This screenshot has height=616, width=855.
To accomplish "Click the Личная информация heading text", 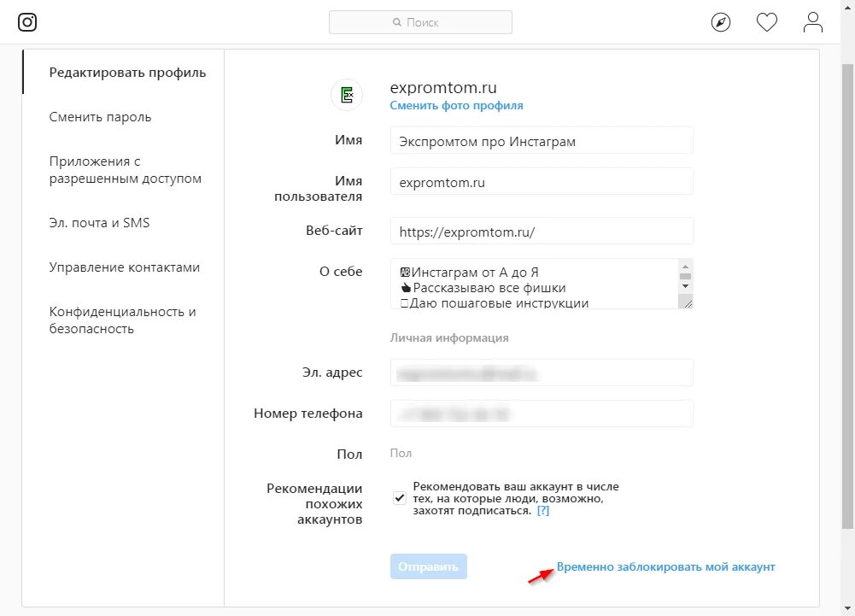I will [x=449, y=337].
